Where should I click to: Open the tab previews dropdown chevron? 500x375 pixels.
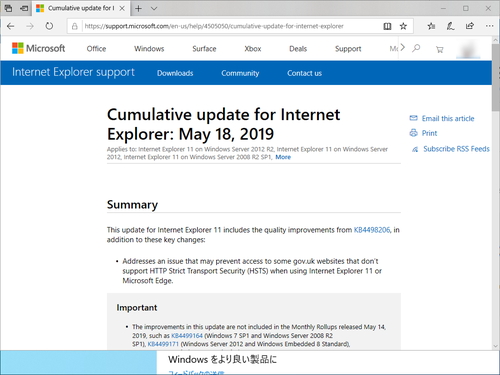(x=154, y=9)
